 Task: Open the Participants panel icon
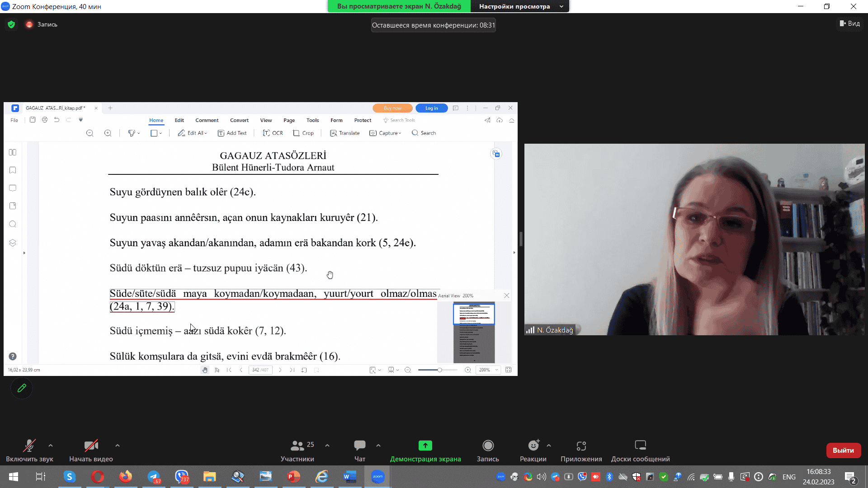click(x=297, y=446)
